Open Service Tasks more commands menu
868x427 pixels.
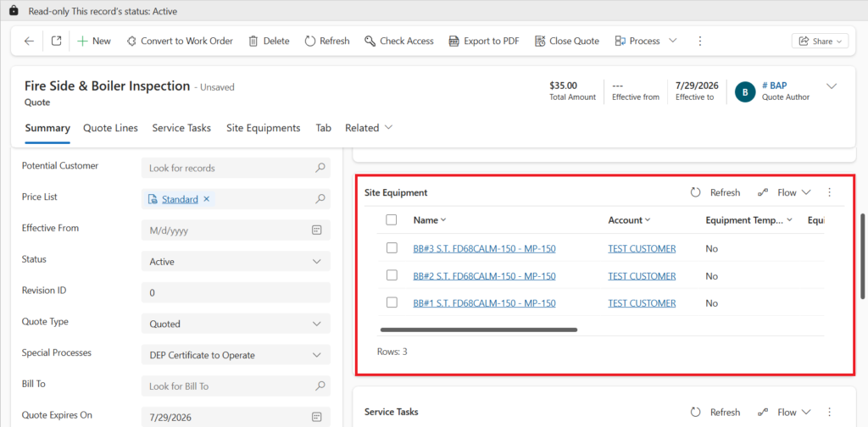point(829,412)
